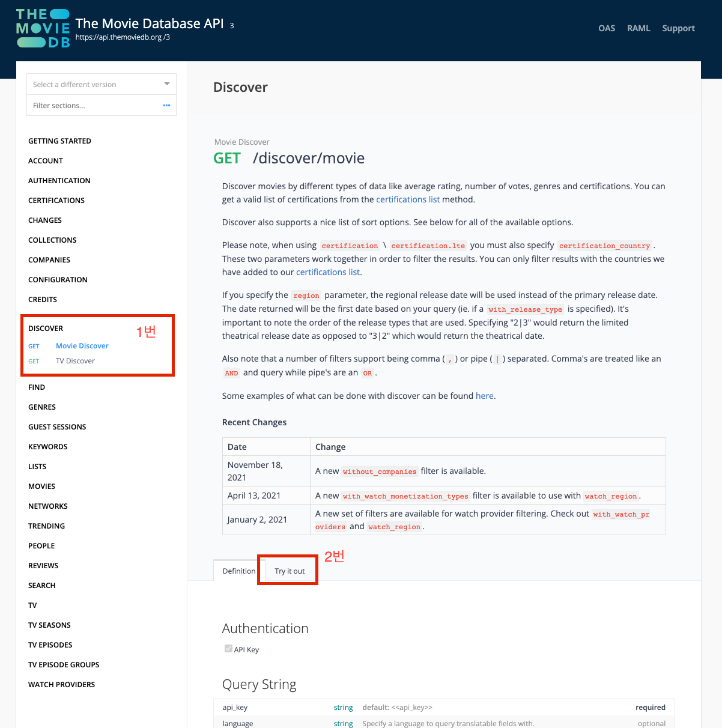Expand the People section
The width and height of the screenshot is (722, 728).
coord(41,546)
